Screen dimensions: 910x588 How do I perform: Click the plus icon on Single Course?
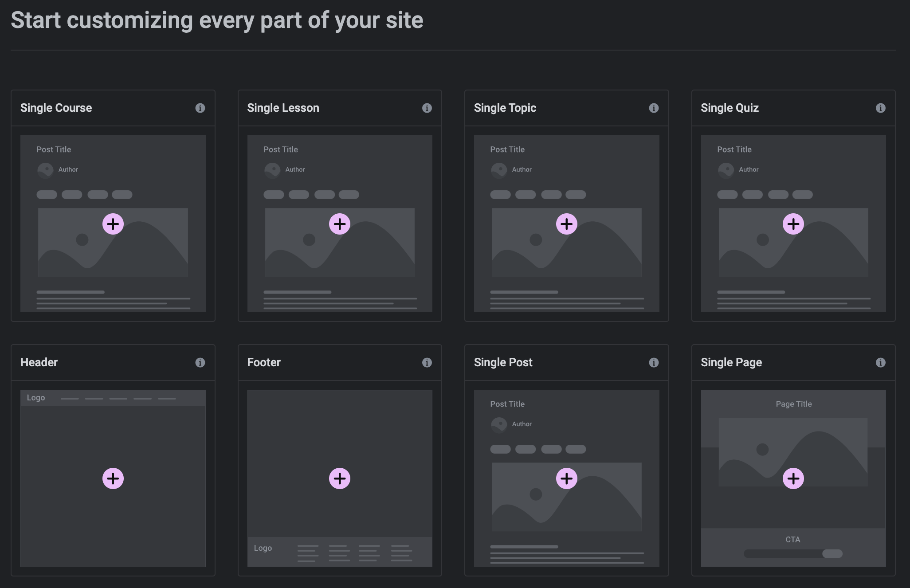(x=113, y=224)
